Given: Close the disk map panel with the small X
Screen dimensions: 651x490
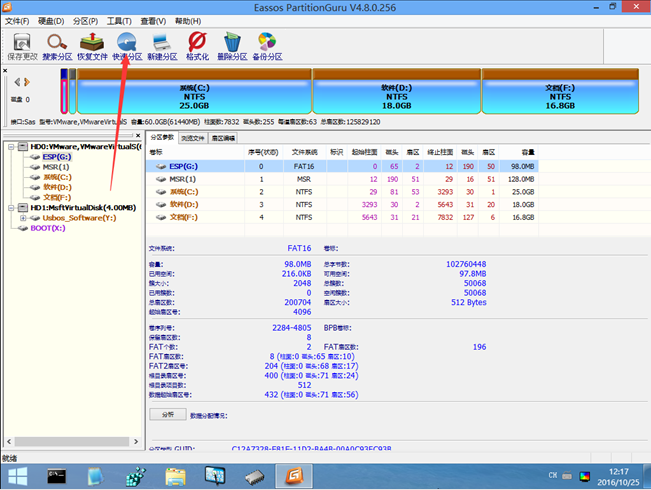Looking at the screenshot, I should pyautogui.click(x=5, y=71).
